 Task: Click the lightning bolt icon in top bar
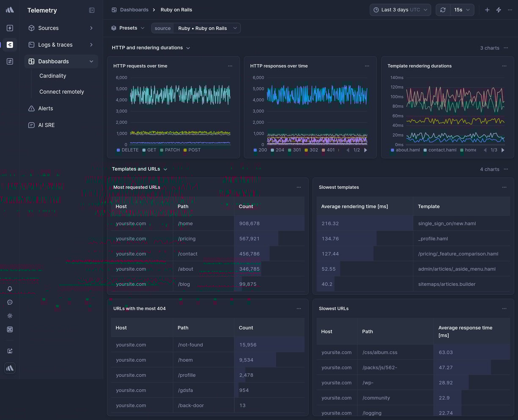click(499, 10)
